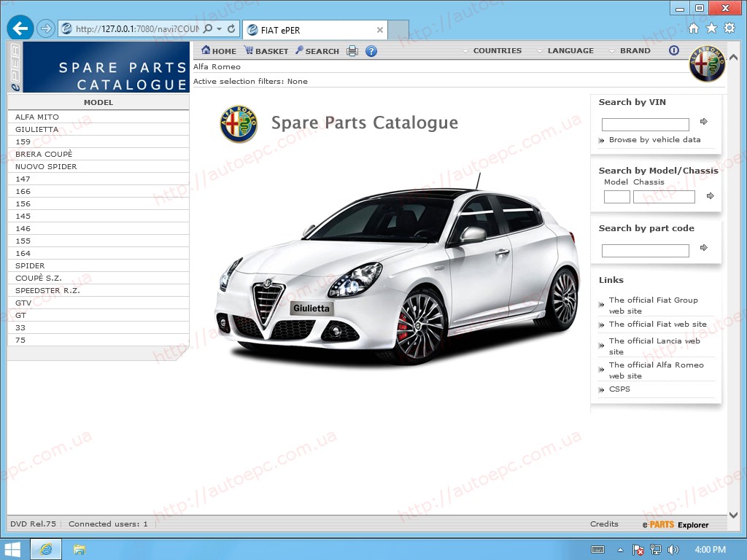Click the Search by VIN input field

[x=645, y=125]
